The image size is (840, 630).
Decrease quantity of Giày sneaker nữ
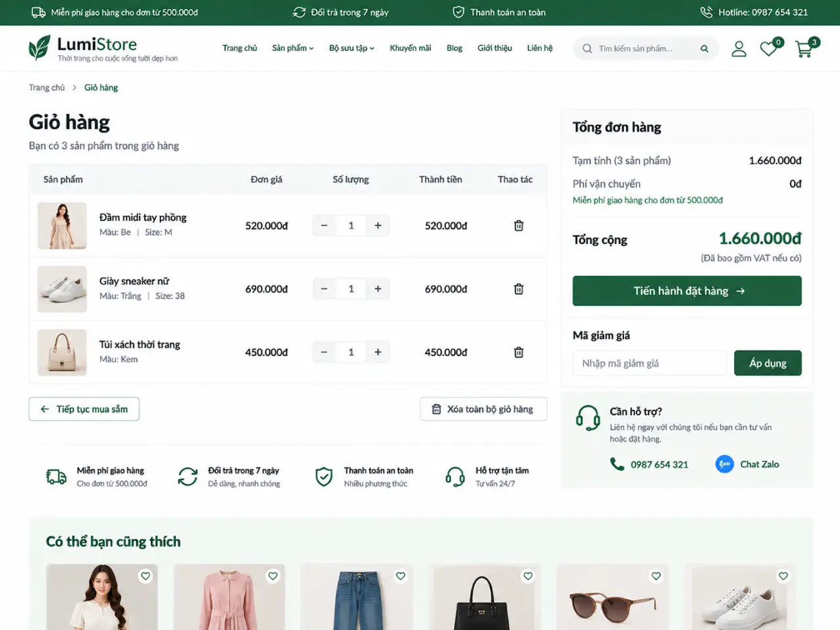[x=324, y=289]
